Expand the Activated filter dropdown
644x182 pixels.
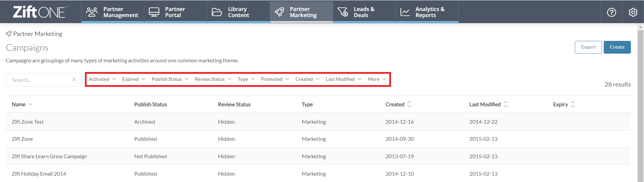pos(102,79)
